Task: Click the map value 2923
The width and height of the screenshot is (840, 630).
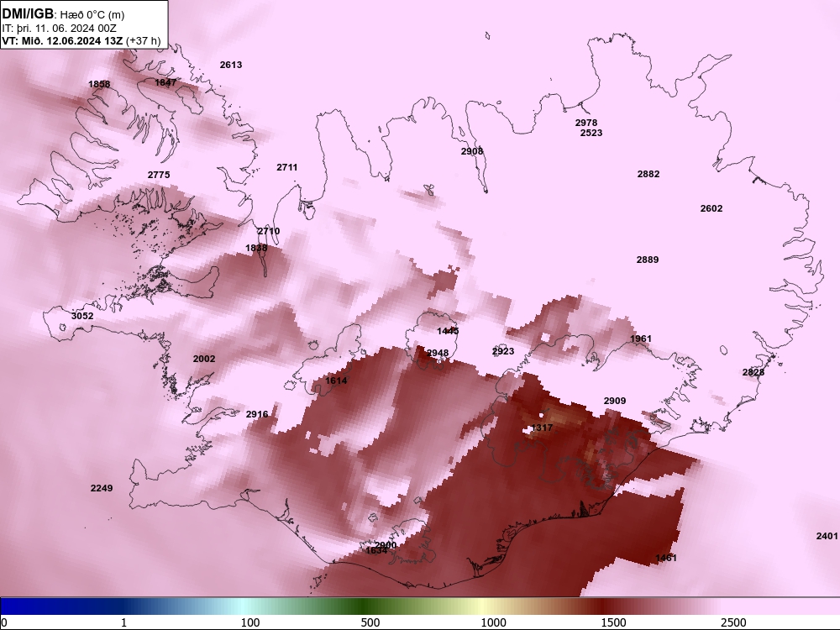Action: [x=503, y=351]
